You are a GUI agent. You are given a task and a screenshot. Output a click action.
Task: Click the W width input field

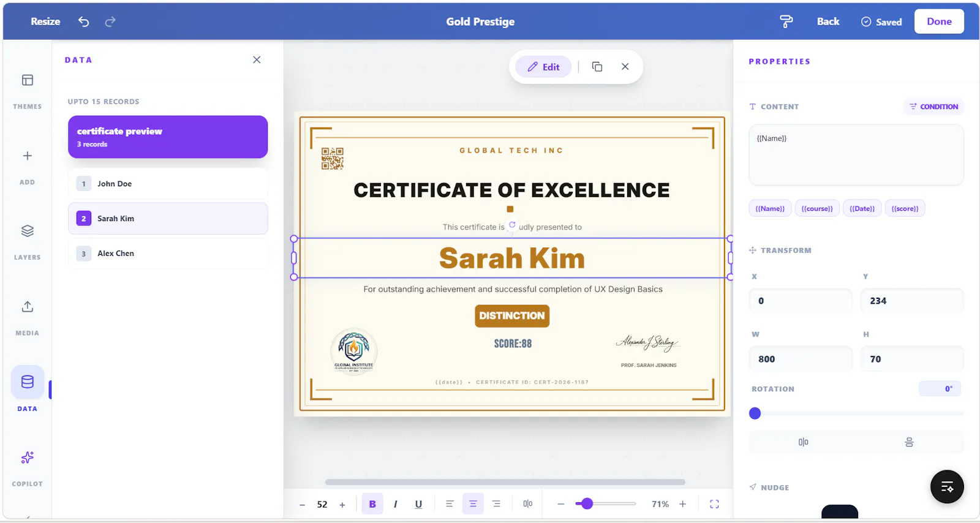[801, 359]
